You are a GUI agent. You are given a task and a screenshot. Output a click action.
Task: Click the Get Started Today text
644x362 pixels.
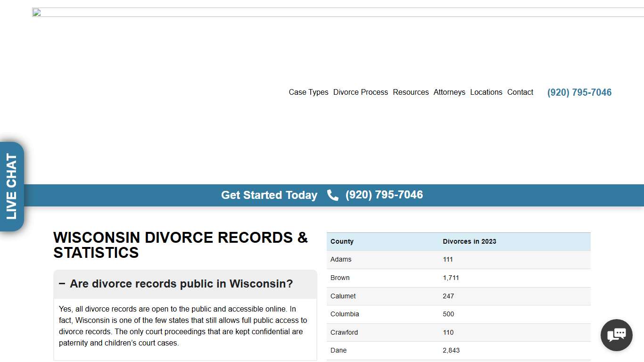pyautogui.click(x=269, y=195)
